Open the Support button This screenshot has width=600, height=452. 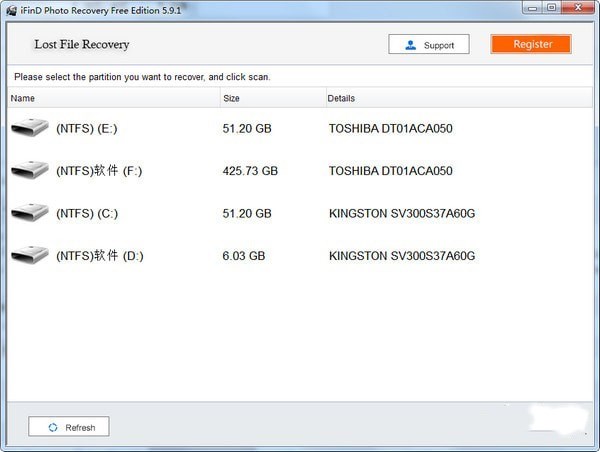pyautogui.click(x=429, y=44)
